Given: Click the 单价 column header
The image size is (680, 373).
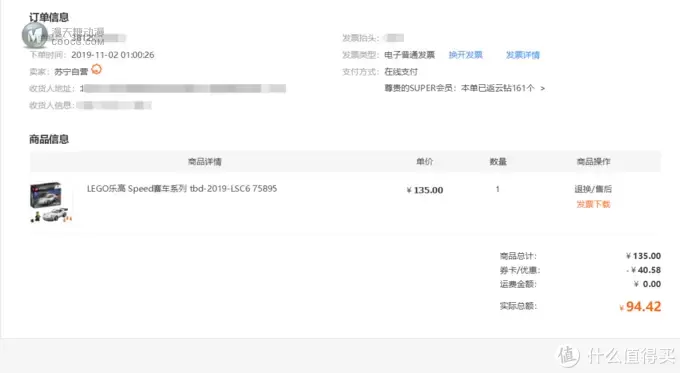Looking at the screenshot, I should point(424,161).
